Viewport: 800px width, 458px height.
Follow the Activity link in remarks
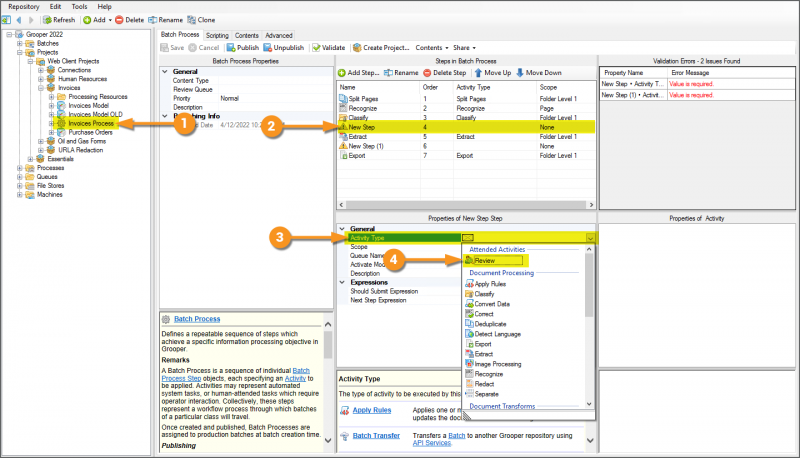295,378
